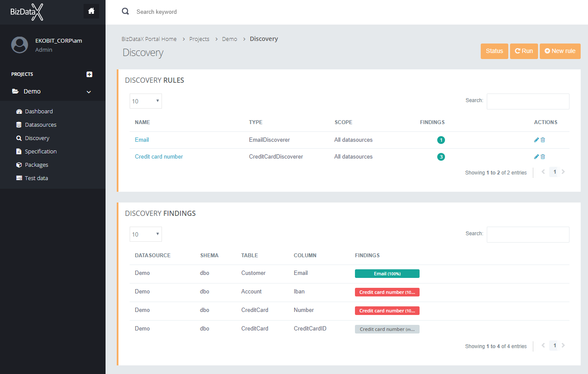Viewport: 588px width, 374px height.
Task: Click the search magnifier icon in header
Action: click(x=125, y=12)
